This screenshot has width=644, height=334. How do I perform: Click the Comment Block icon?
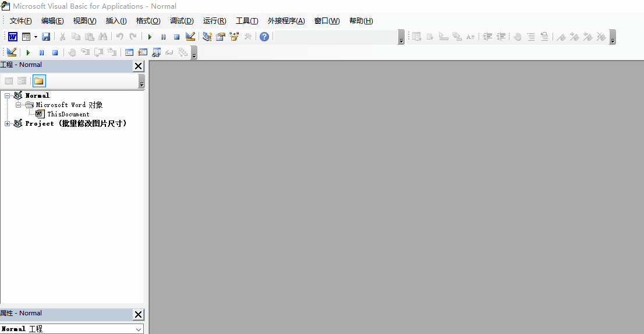[531, 37]
